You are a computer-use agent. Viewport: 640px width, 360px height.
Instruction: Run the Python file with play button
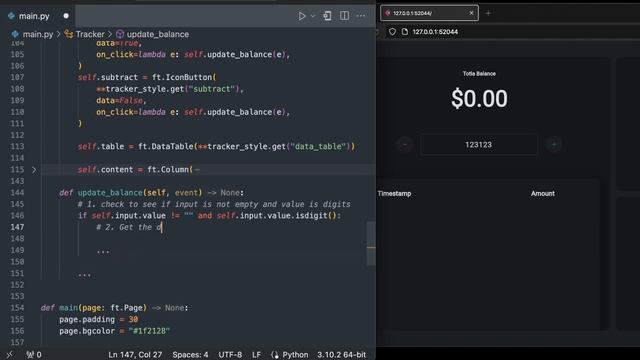tap(302, 16)
